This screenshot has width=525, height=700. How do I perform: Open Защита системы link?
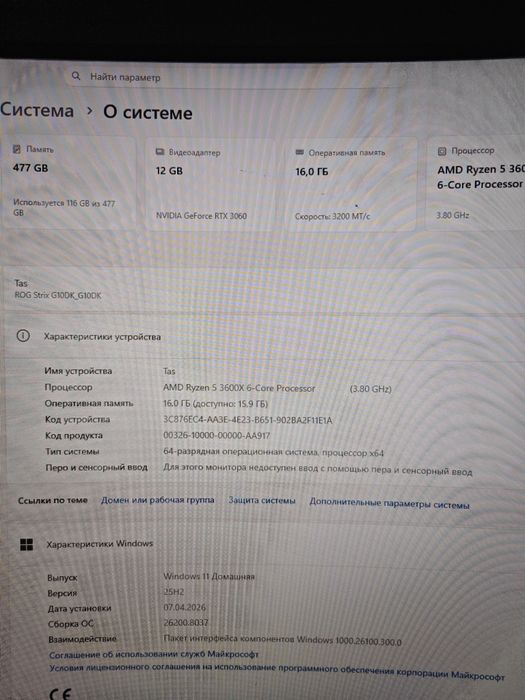tap(262, 500)
